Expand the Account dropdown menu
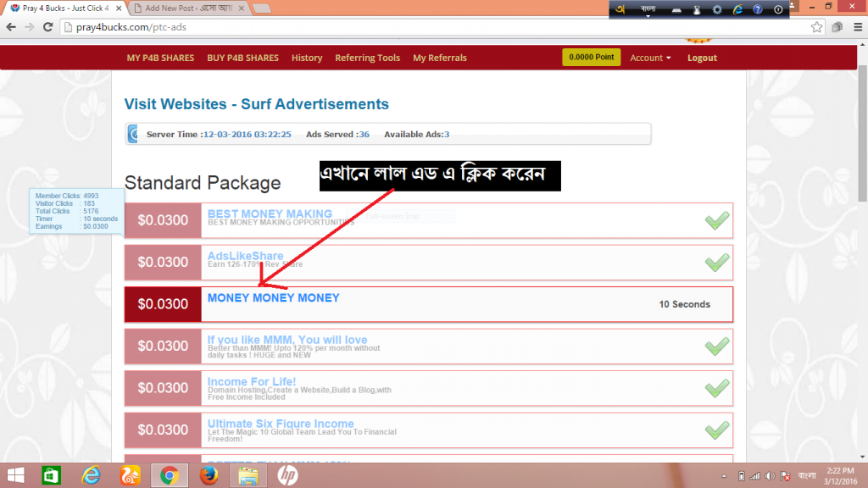 click(x=650, y=58)
